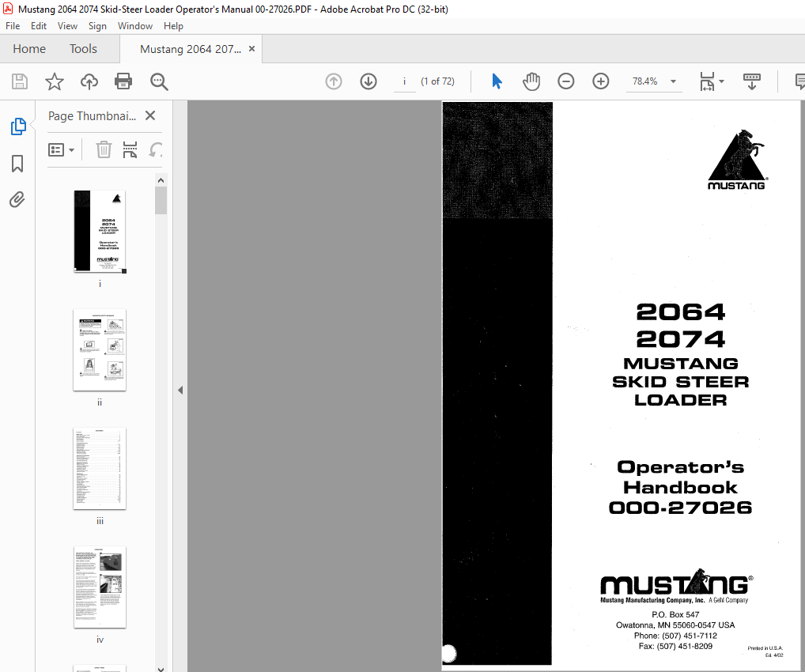The image size is (805, 672).
Task: Print the document with printer icon
Action: [x=123, y=81]
